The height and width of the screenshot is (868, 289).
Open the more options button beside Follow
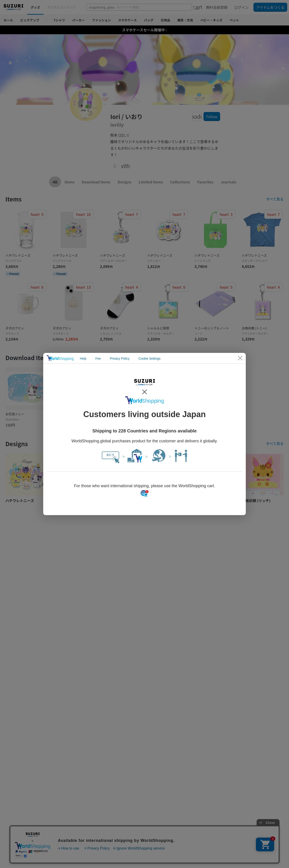(197, 116)
